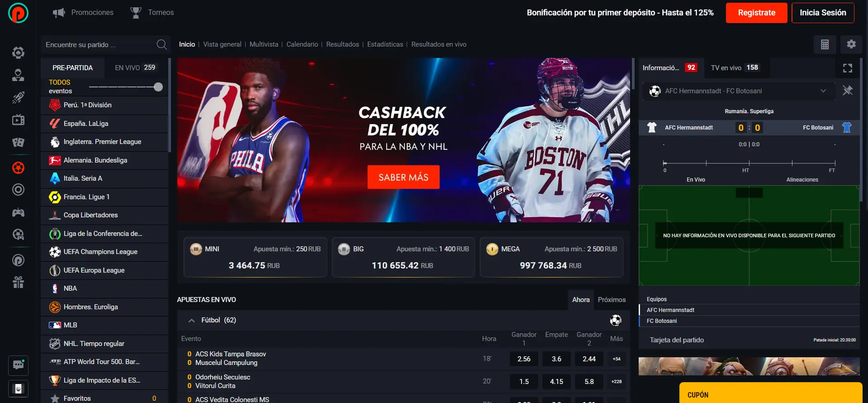Select the football icon in sidebar
This screenshot has width=868, height=403.
coord(18,168)
